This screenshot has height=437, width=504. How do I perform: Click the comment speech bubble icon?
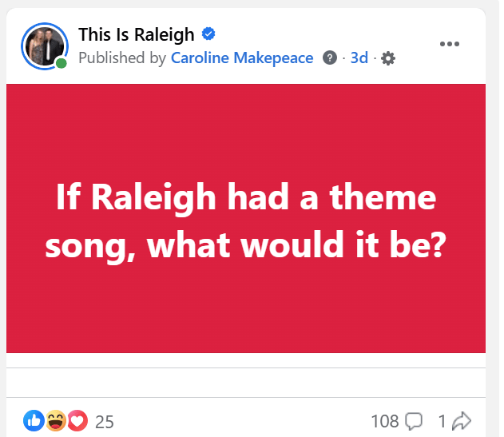pyautogui.click(x=414, y=421)
